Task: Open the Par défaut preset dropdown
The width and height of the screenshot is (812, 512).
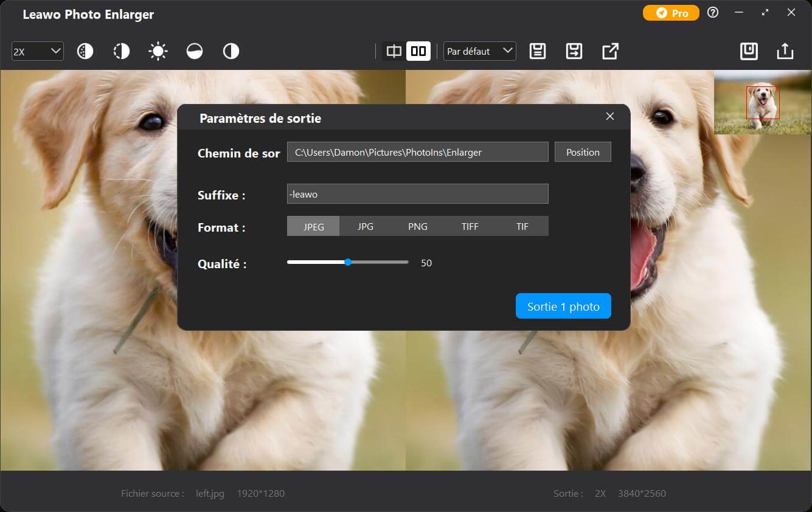Action: (479, 52)
